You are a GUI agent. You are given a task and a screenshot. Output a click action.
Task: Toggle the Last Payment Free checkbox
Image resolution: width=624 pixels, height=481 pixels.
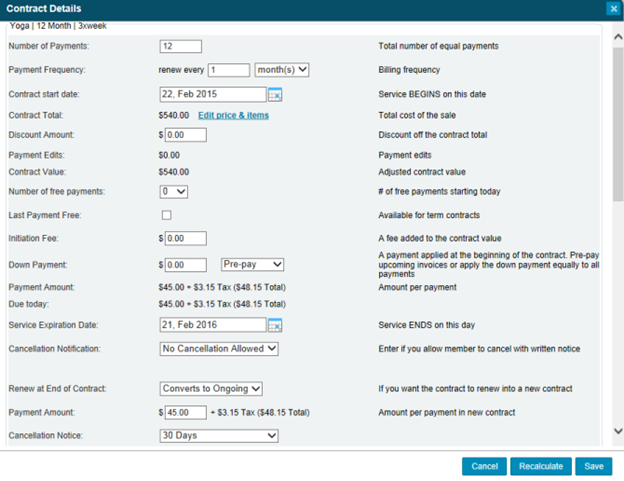[166, 215]
